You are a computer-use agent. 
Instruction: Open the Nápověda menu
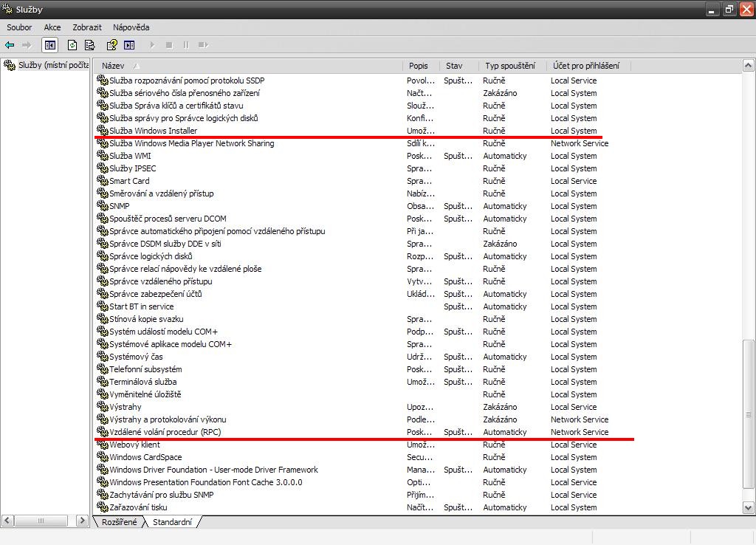[131, 27]
